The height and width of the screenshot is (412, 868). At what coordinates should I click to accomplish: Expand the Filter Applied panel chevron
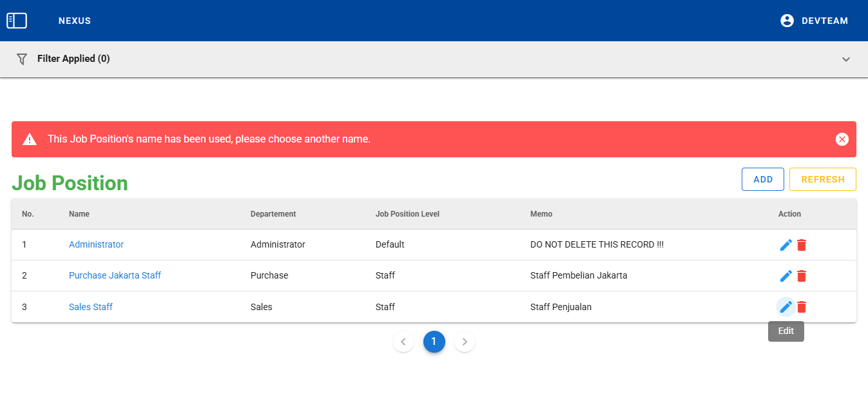click(846, 59)
